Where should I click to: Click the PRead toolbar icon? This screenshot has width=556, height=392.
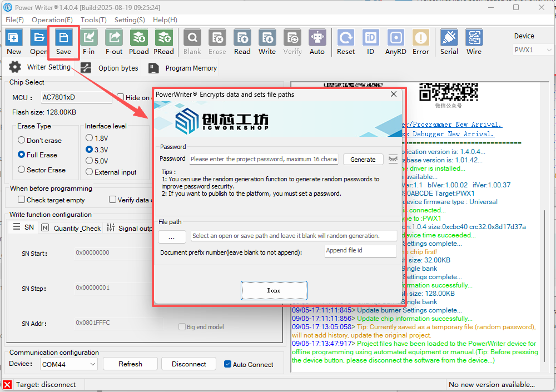(x=163, y=37)
